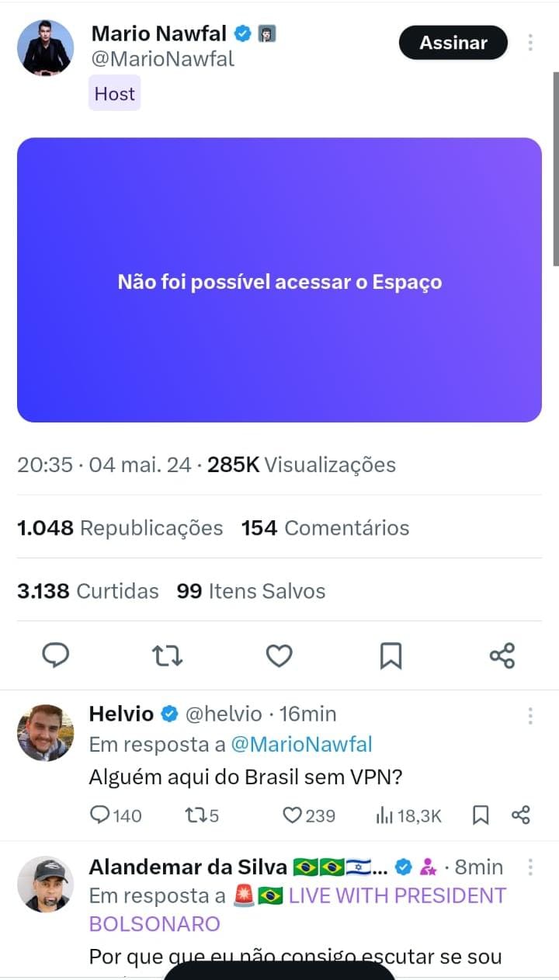Open the three-dot menu beside the Assinar button
The image size is (559, 980).
point(530,43)
